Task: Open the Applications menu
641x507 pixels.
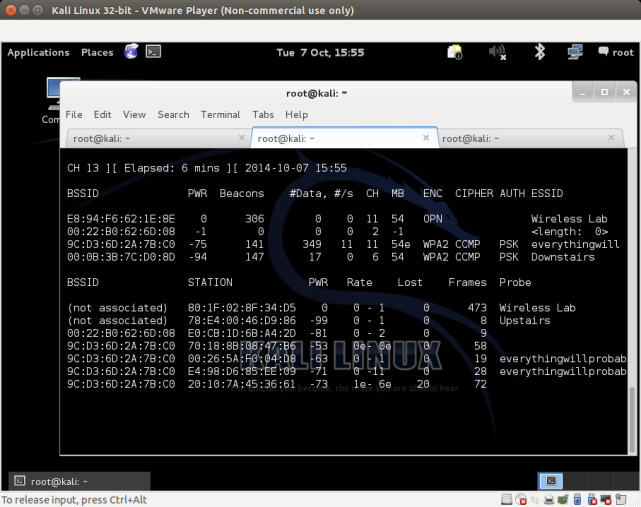Action: coord(38,52)
